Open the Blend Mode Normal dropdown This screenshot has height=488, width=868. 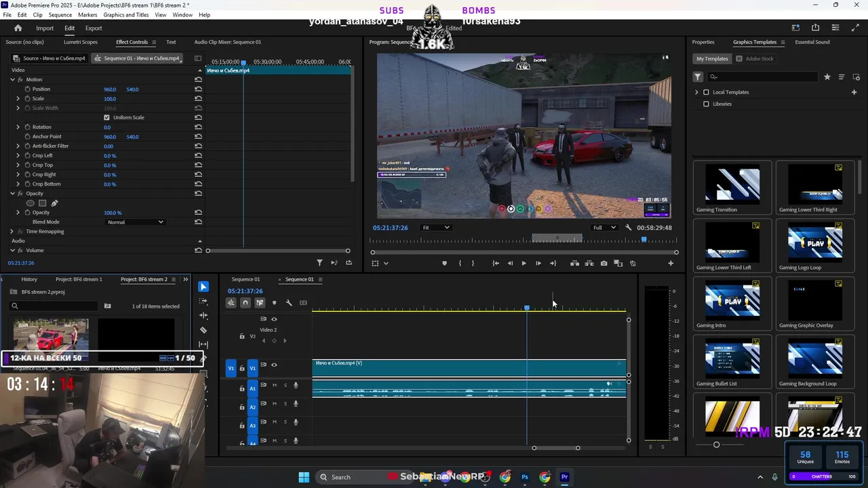136,222
